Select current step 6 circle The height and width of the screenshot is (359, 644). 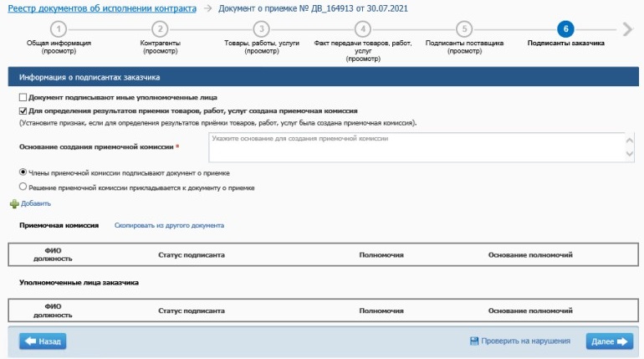pyautogui.click(x=565, y=29)
